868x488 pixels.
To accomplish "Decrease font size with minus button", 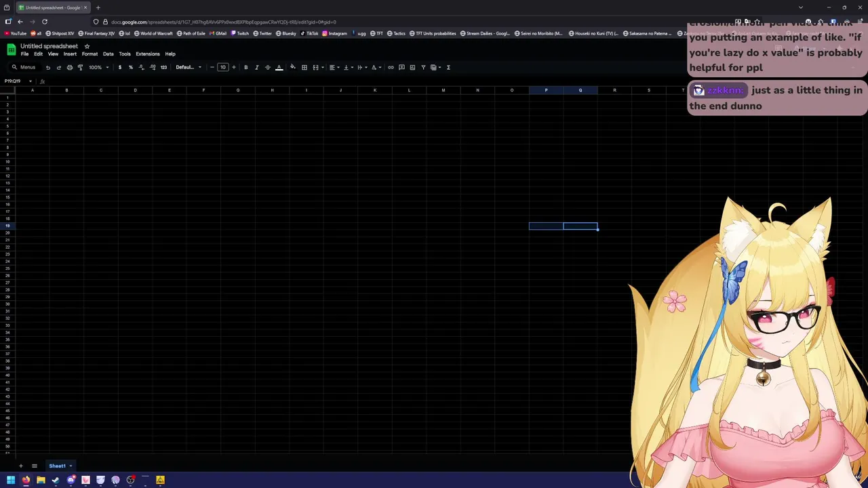I will [x=212, y=67].
